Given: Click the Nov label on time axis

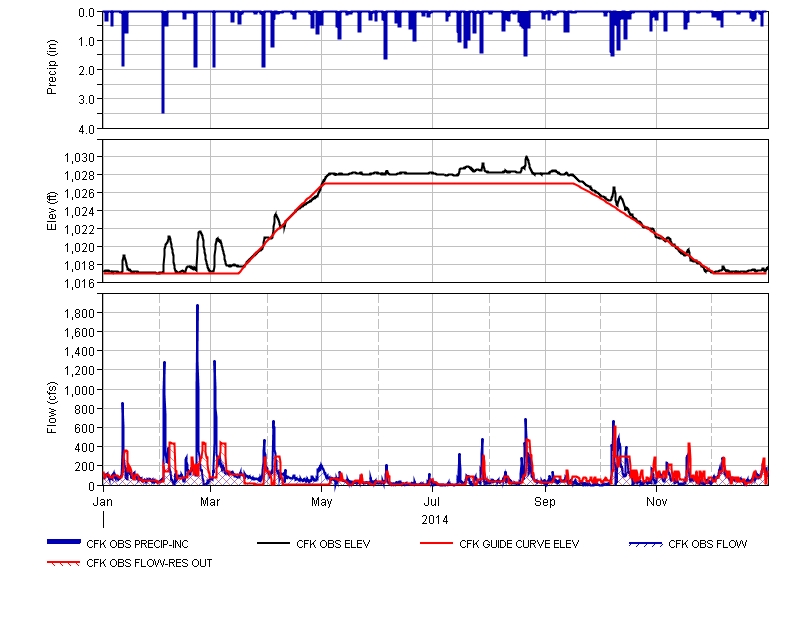Looking at the screenshot, I should pos(657,501).
